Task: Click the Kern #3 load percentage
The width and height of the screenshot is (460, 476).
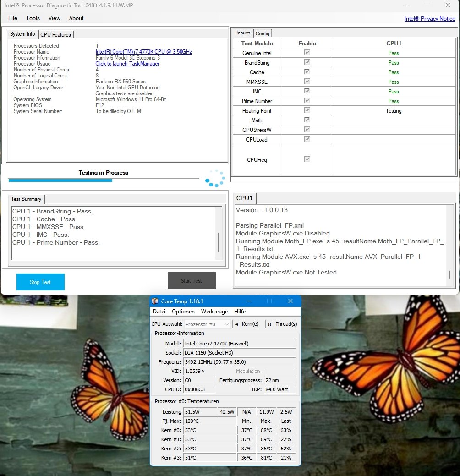Action: [x=286, y=458]
